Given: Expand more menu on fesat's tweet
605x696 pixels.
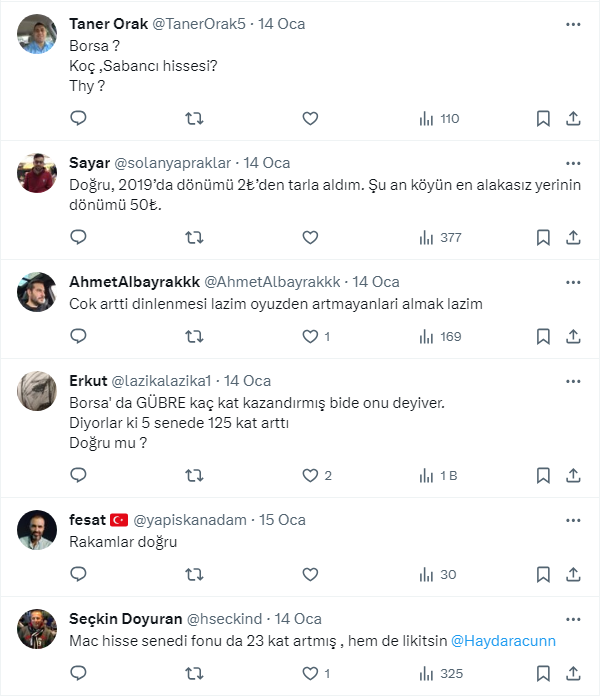Looking at the screenshot, I should 573,520.
